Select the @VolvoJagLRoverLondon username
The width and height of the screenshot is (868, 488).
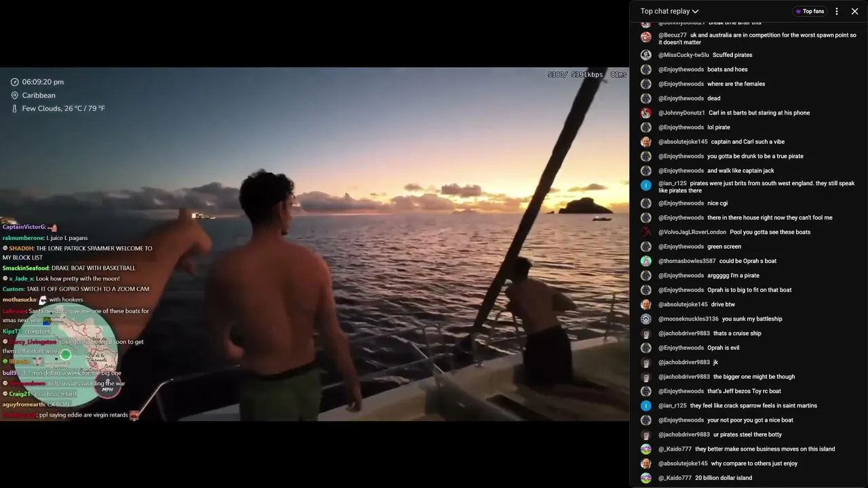coord(692,232)
